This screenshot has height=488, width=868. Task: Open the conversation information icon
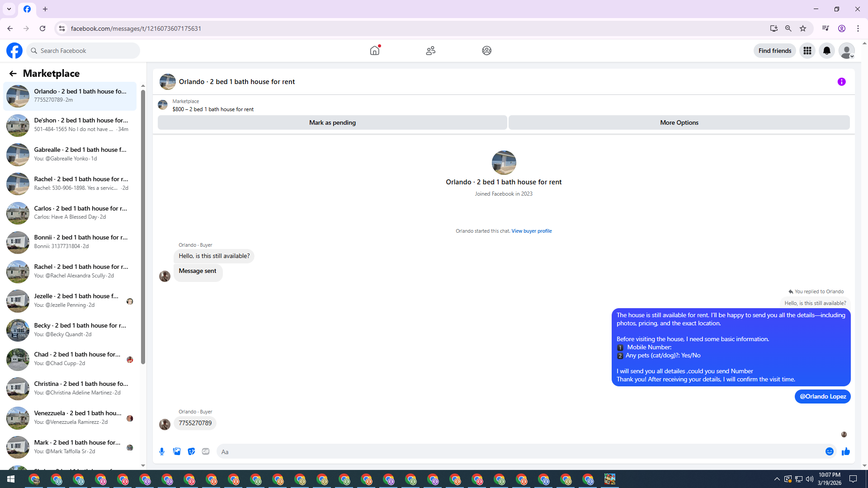[841, 82]
